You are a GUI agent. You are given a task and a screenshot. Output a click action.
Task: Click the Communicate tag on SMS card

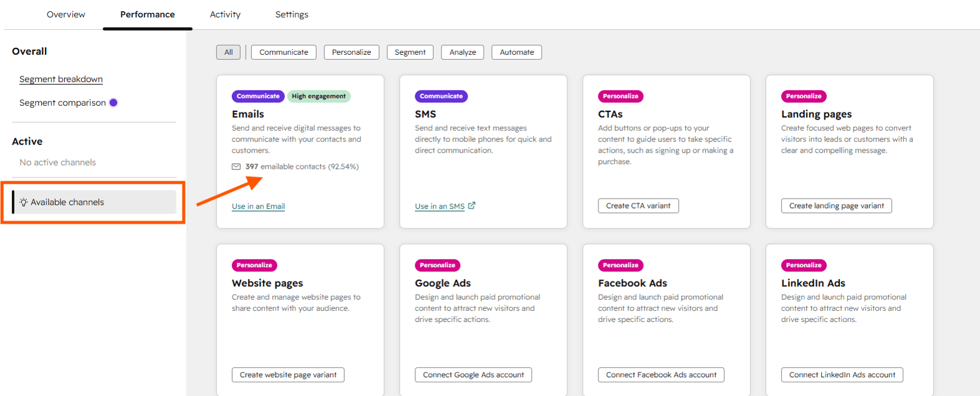pos(441,97)
